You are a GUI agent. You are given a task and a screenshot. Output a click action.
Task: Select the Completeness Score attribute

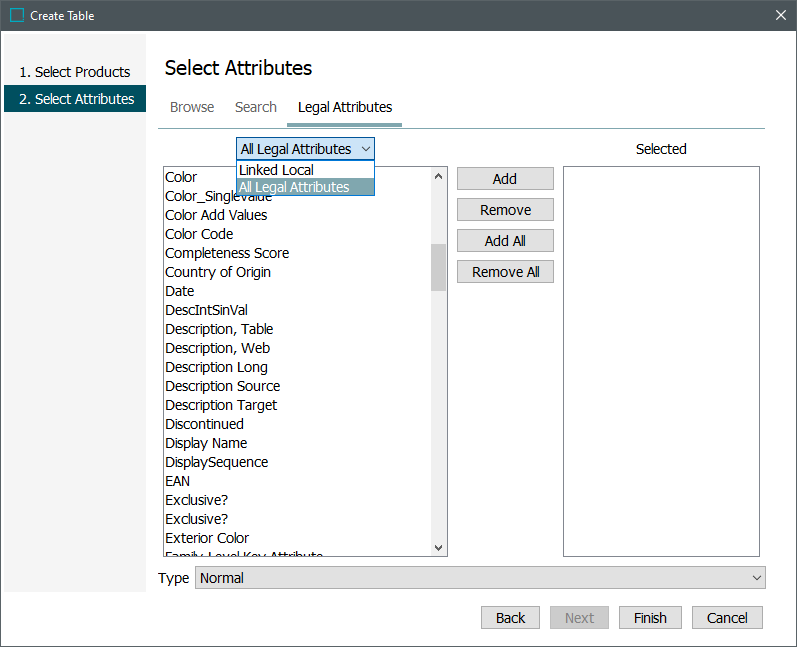tap(227, 253)
